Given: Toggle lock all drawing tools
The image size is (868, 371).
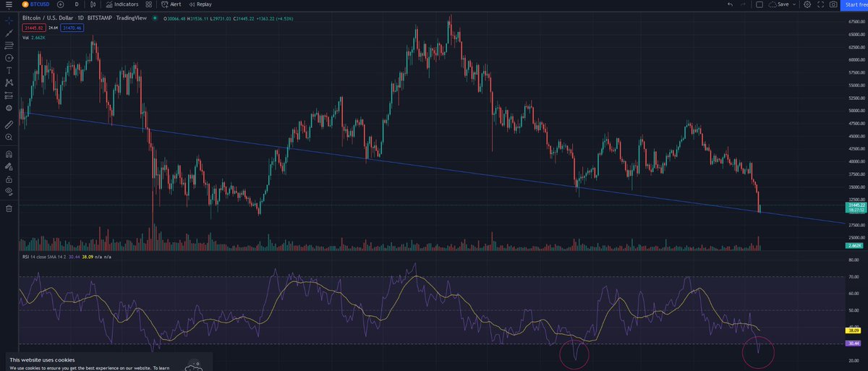Looking at the screenshot, I should point(9,179).
